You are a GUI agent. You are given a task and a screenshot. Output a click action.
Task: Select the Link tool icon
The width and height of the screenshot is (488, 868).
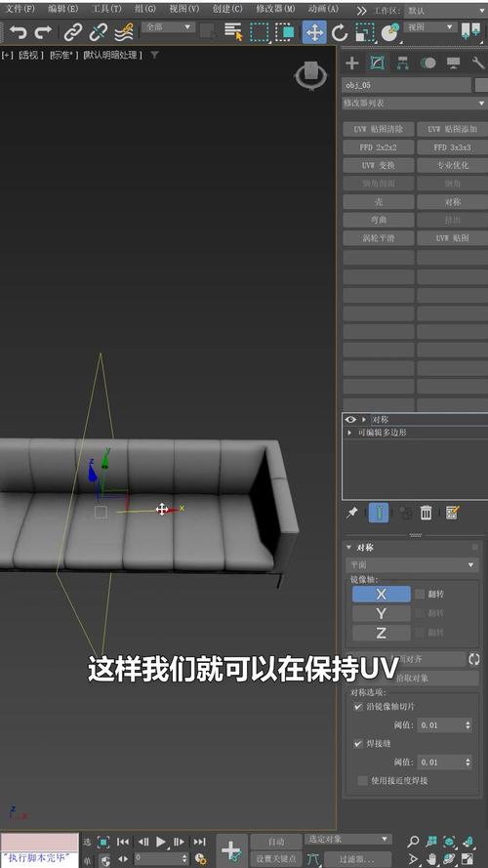72,33
